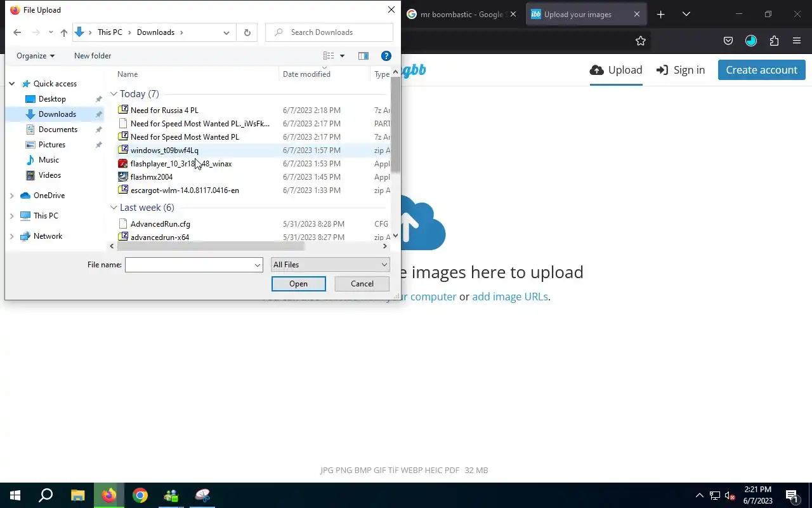Expand address bar previous locations chevron
812x508 pixels.
(226, 32)
